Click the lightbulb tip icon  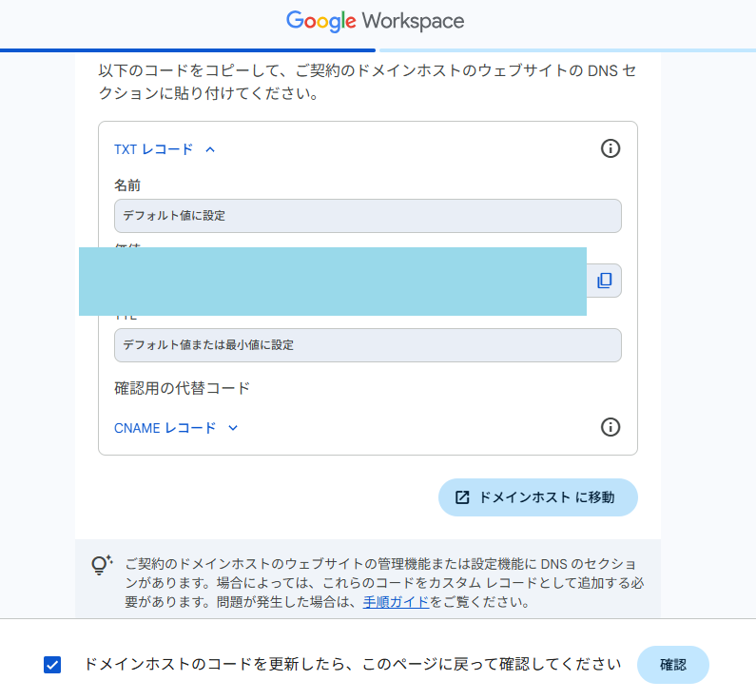tap(102, 565)
